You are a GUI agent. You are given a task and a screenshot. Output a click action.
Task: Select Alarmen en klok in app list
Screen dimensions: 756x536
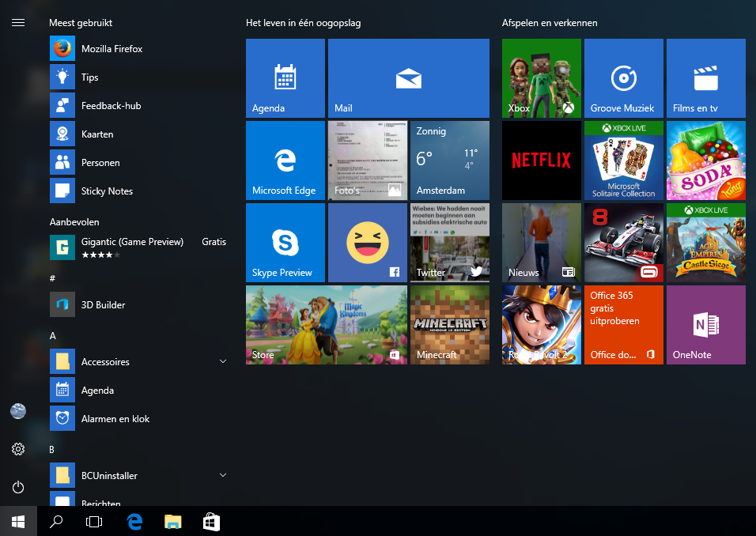115,419
